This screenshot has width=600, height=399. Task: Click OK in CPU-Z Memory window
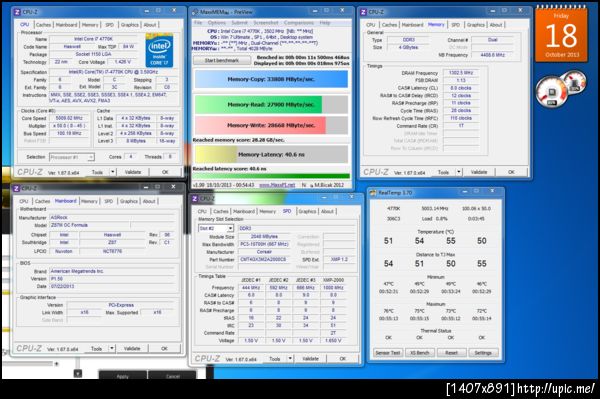click(511, 172)
